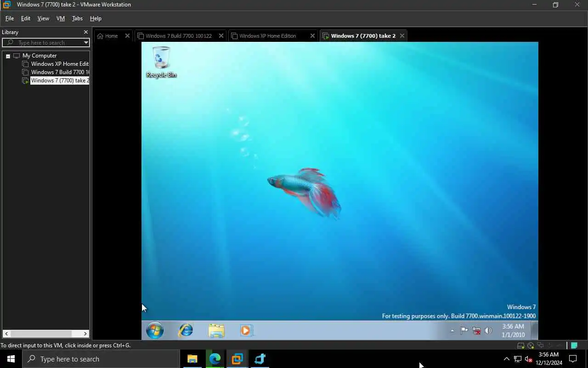This screenshot has height=368, width=588.
Task: Click the teal message log icon in status bar
Action: [574, 345]
